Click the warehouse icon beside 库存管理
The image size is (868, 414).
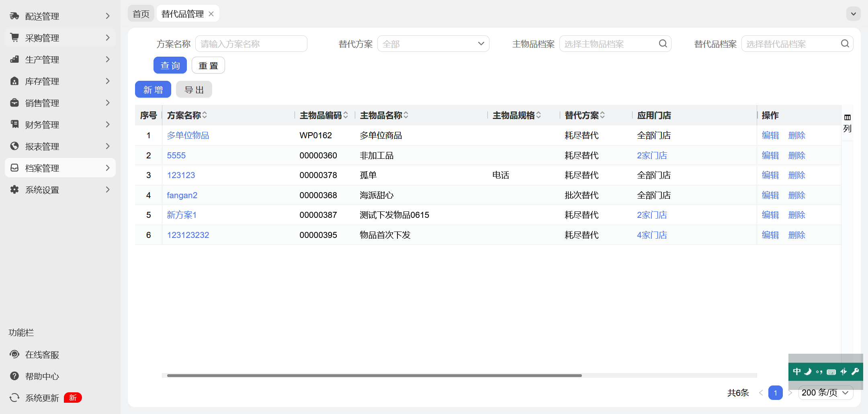tap(14, 81)
